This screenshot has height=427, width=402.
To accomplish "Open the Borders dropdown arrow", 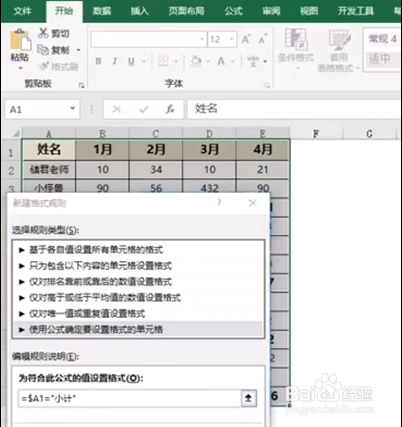I will (x=175, y=61).
